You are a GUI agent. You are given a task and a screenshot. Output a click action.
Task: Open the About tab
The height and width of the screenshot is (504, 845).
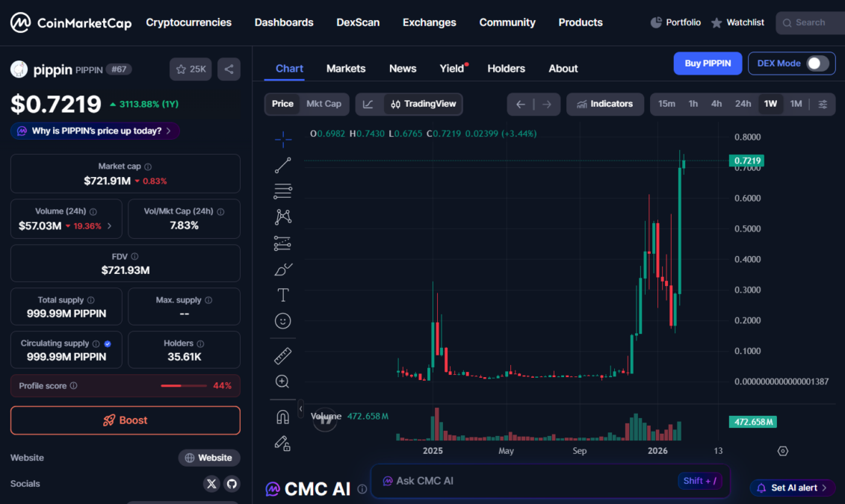click(x=563, y=69)
